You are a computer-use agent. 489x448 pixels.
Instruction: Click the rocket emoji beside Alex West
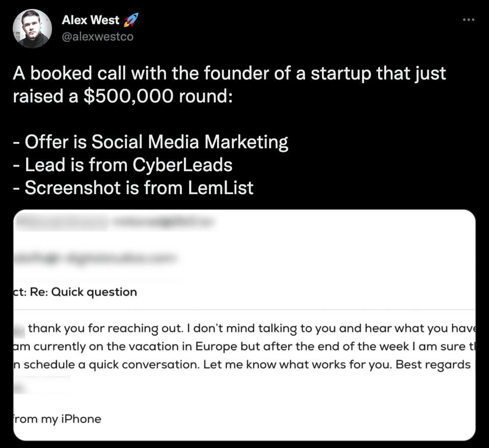[x=130, y=20]
